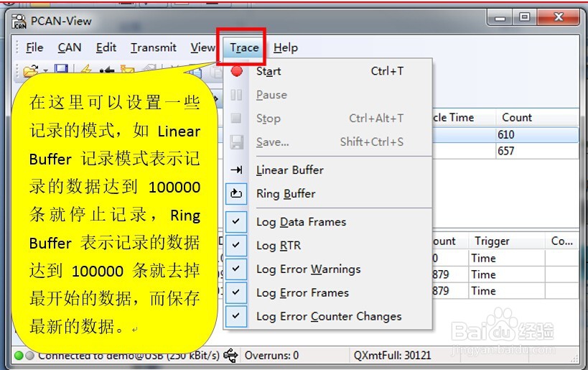Viewport: 588px width, 370px height.
Task: Toggle Log RTR option
Action: (x=328, y=246)
